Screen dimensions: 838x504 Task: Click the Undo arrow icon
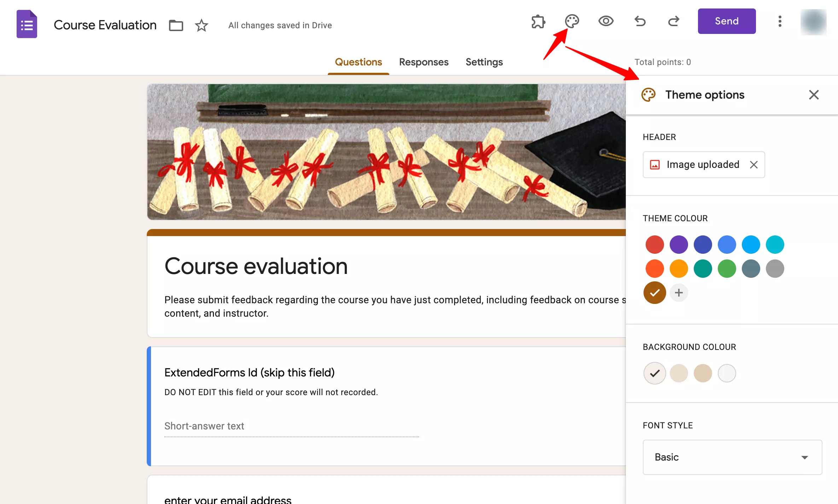640,22
